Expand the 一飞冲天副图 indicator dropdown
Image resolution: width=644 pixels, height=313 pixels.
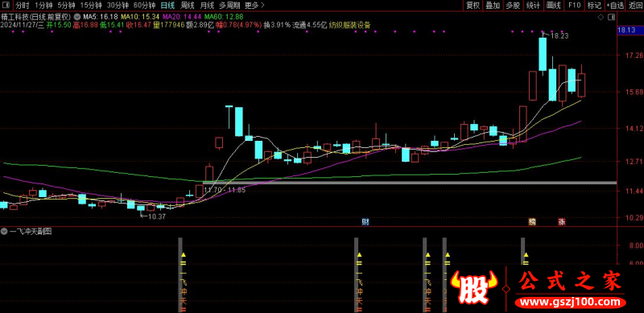click(4, 232)
